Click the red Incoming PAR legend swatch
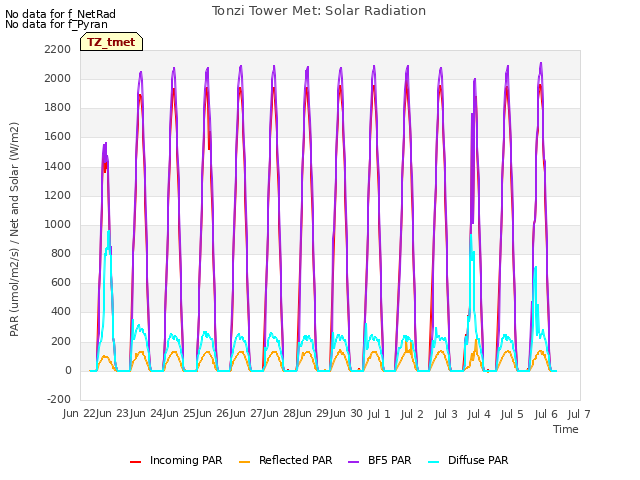Screen dimensions: 640x480 click(x=136, y=462)
